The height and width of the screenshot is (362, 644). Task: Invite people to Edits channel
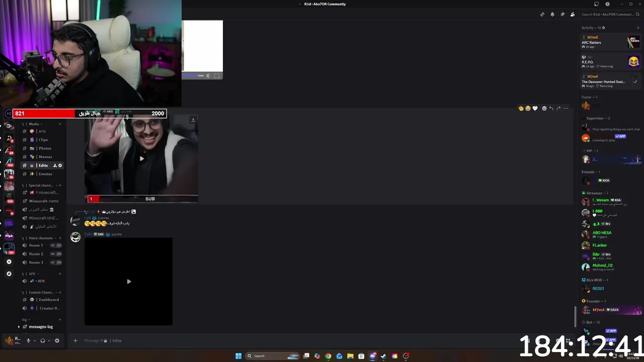coord(55,165)
